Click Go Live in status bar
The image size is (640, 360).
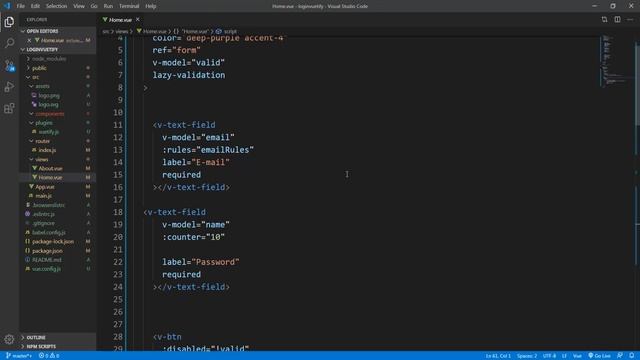click(599, 356)
